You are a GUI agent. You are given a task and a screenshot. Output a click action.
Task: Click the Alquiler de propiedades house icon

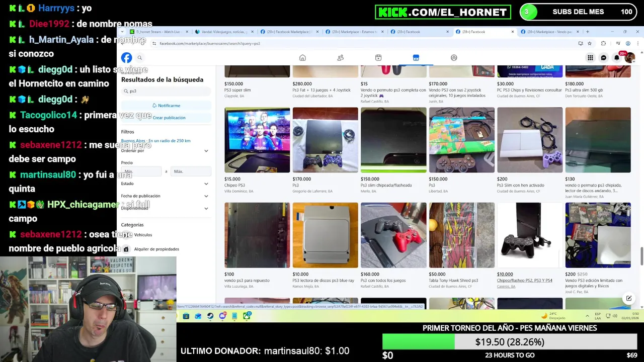click(126, 249)
